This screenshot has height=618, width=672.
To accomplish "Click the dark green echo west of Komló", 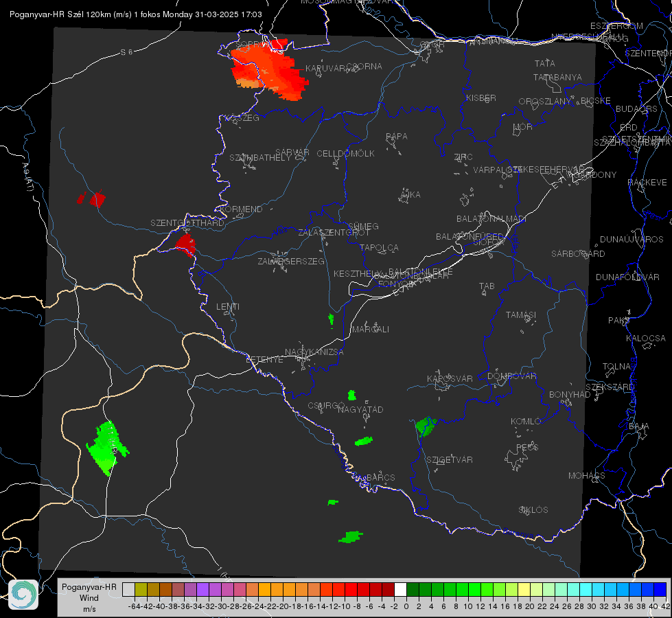I will pos(426,426).
